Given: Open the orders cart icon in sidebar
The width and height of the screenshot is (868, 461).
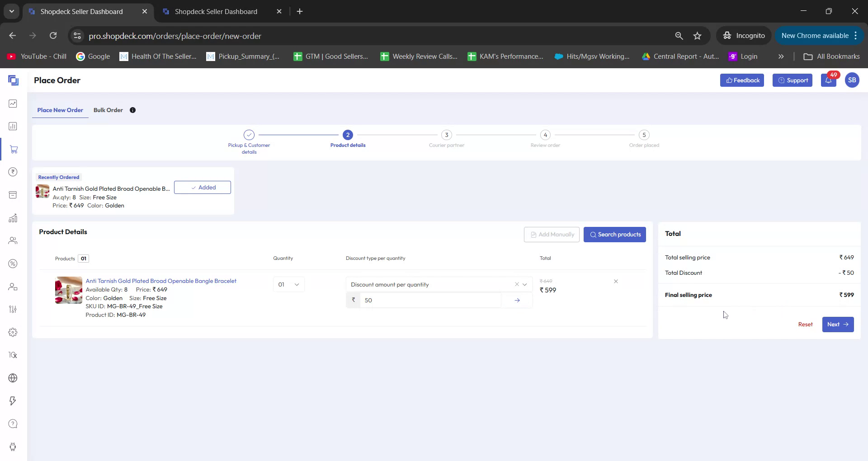Looking at the screenshot, I should point(13,149).
